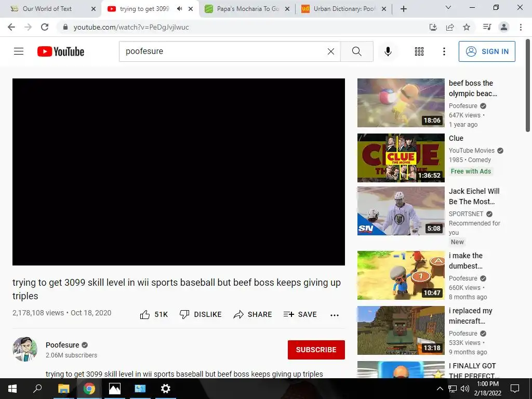Open Jack Eichel SPORTSNET video thumbnail

tap(401, 211)
